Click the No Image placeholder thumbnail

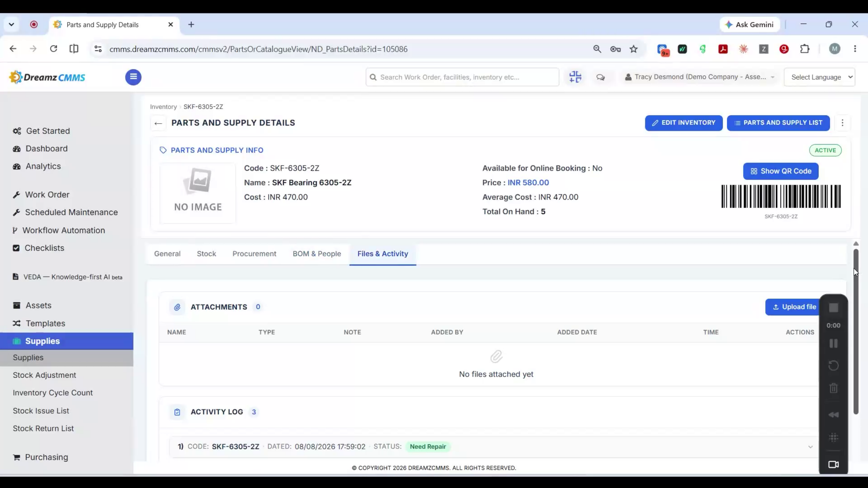pyautogui.click(x=198, y=193)
